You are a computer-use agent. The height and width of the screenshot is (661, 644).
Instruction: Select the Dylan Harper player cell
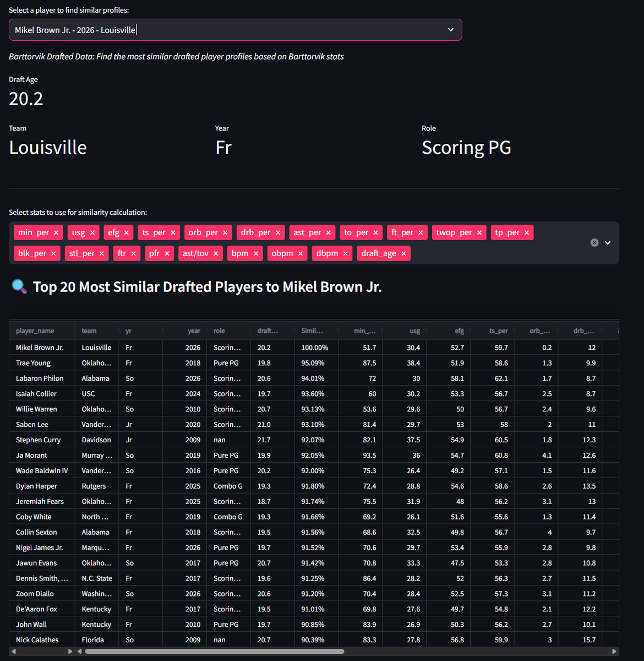pos(42,486)
